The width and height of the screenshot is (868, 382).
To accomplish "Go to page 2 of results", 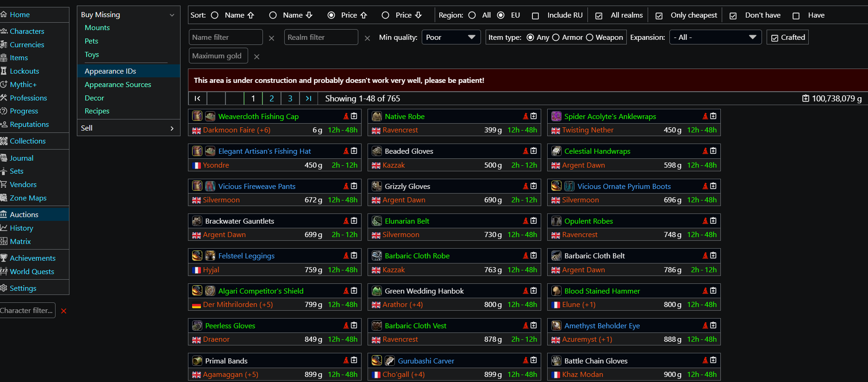I will (272, 98).
